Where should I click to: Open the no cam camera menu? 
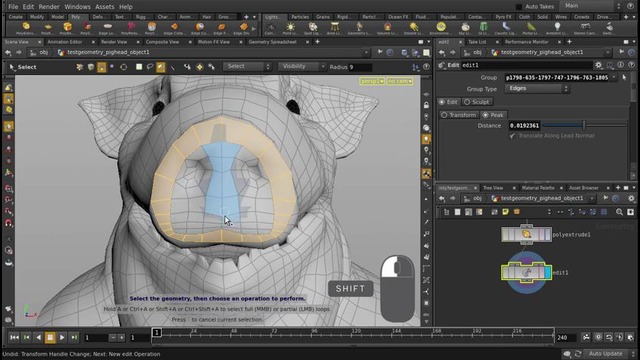[x=400, y=81]
